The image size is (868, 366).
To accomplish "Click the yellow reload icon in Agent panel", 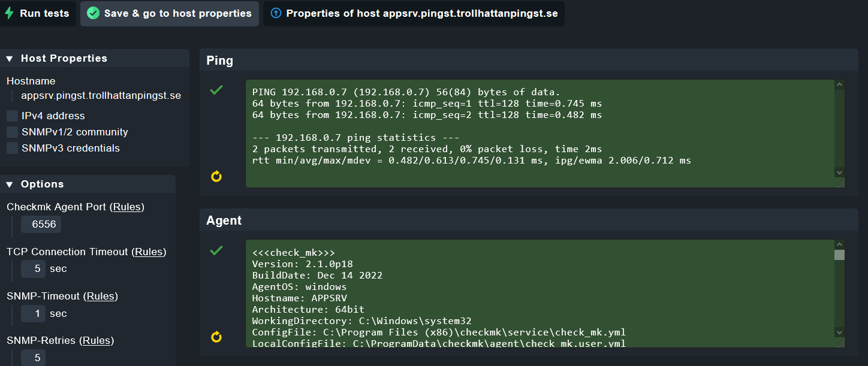I will click(x=216, y=337).
